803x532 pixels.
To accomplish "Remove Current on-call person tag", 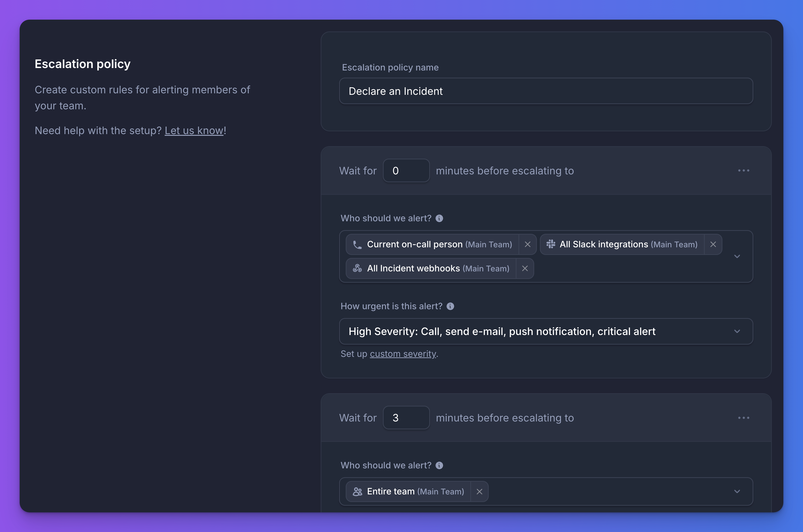I will [x=527, y=244].
